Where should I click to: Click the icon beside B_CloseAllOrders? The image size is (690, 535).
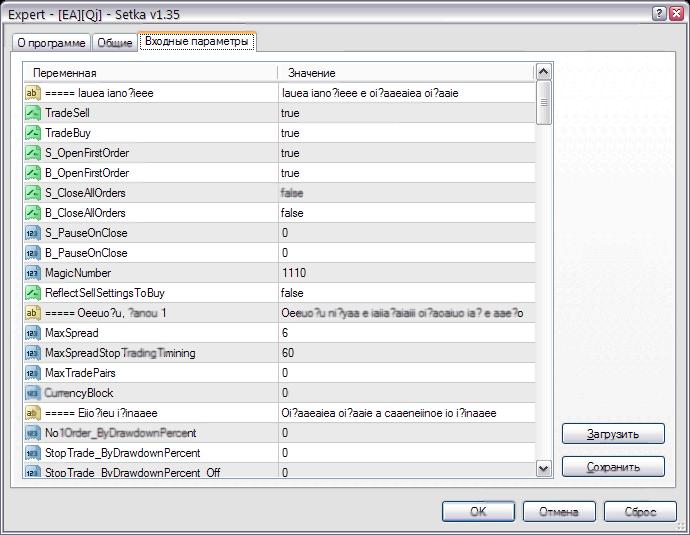(x=33, y=213)
